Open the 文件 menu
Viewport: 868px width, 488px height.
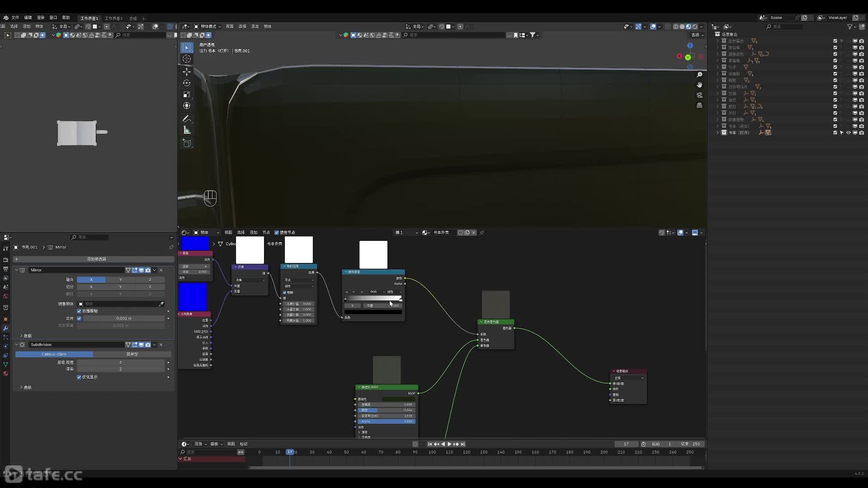[x=15, y=18]
